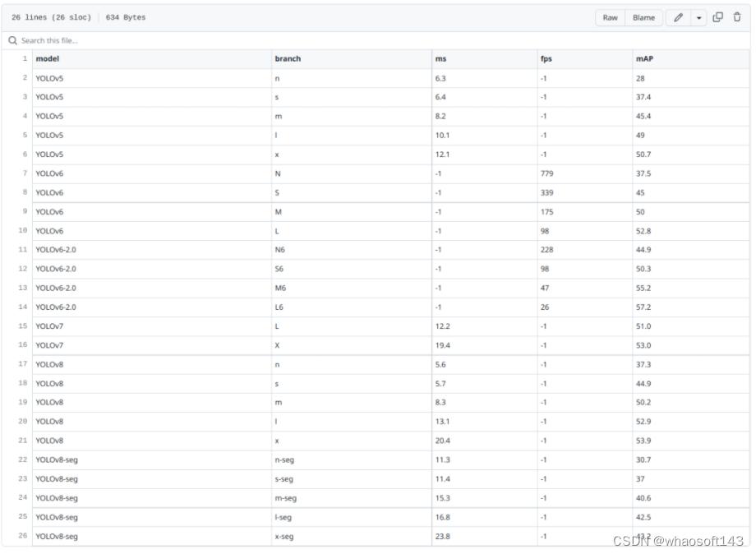
Task: Click branch value n-seg
Action: pyautogui.click(x=284, y=460)
